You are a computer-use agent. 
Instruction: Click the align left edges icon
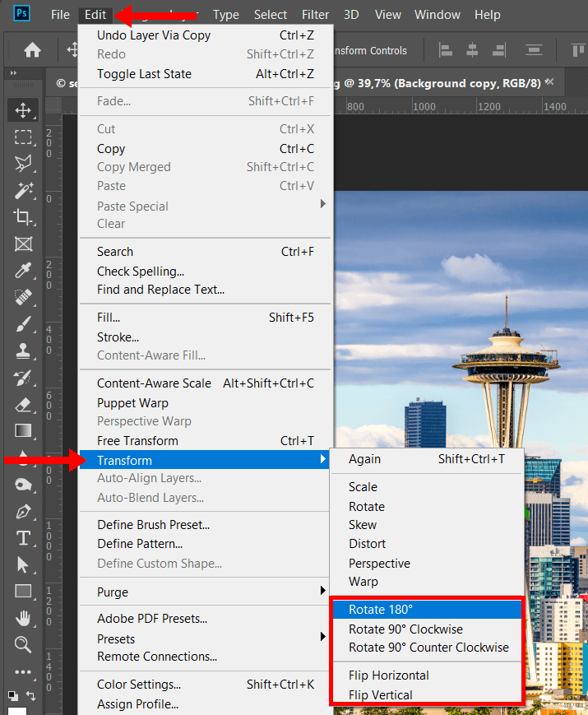[x=446, y=49]
